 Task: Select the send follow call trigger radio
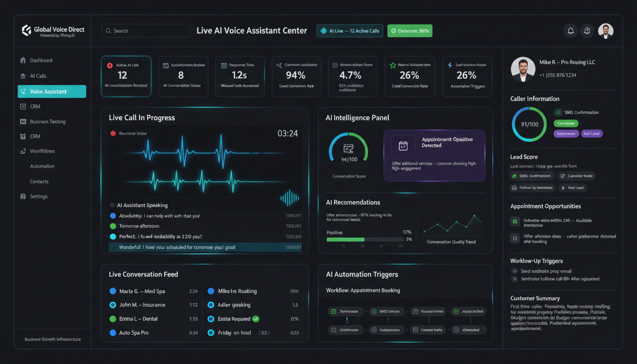pyautogui.click(x=514, y=279)
